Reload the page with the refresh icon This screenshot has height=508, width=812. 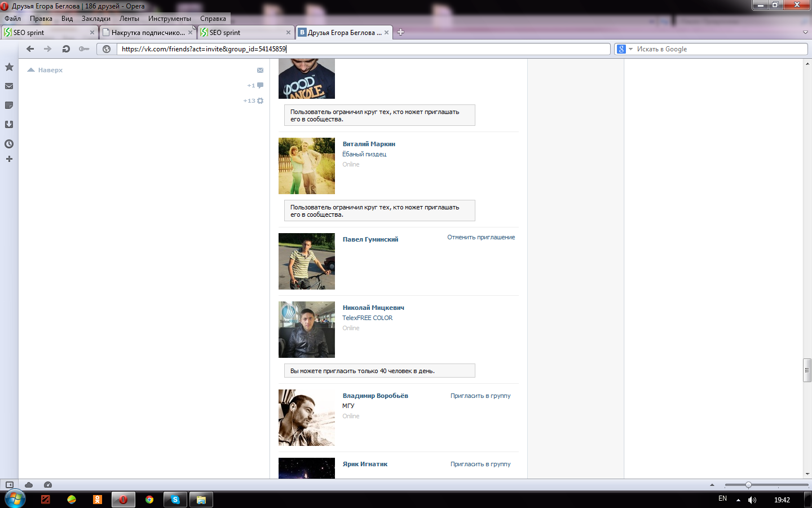click(x=66, y=49)
